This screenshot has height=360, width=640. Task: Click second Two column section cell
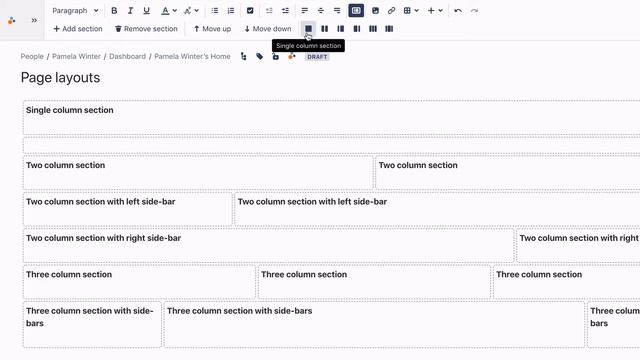508,173
